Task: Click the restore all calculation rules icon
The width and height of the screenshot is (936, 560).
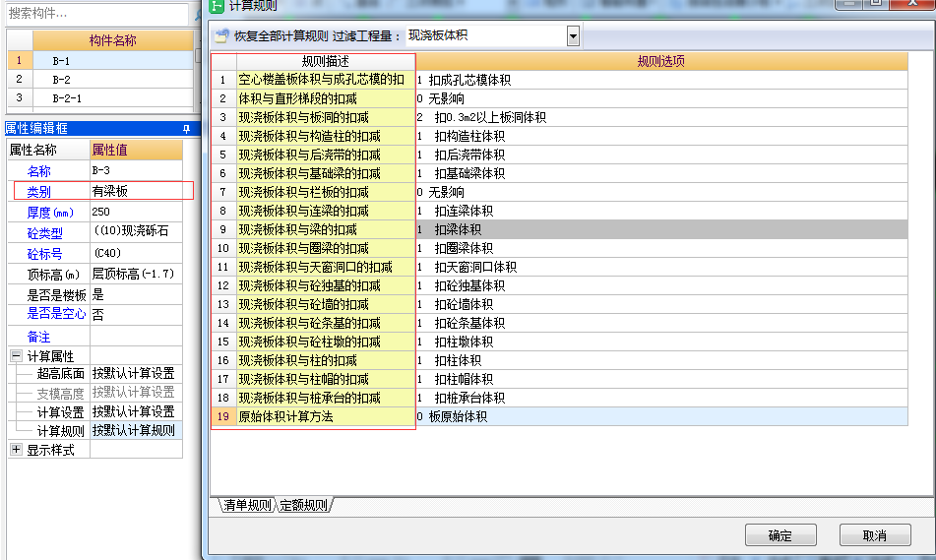Action: [221, 35]
